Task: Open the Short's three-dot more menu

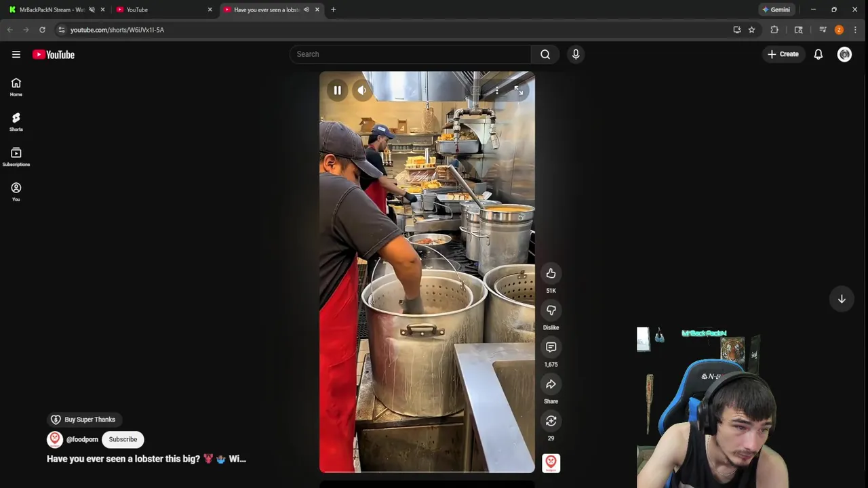Action: [x=497, y=90]
